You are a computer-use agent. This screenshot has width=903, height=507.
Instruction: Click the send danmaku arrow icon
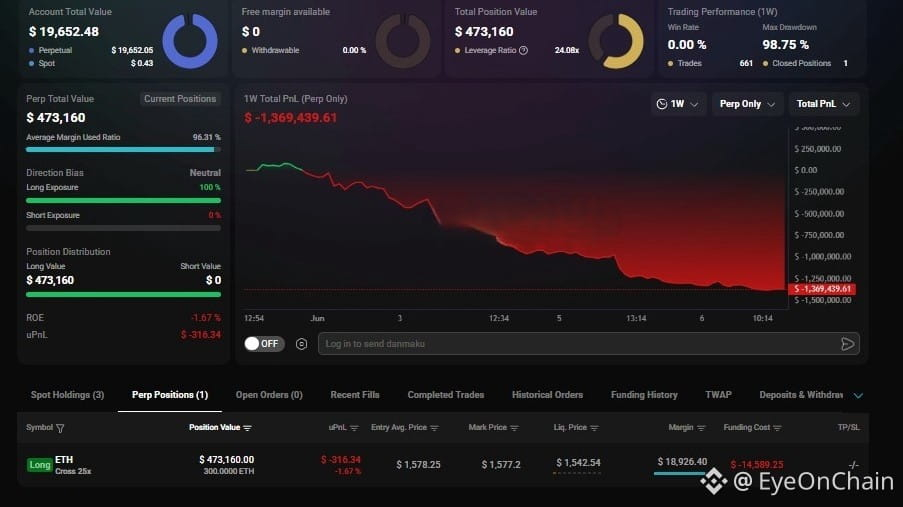tap(847, 344)
